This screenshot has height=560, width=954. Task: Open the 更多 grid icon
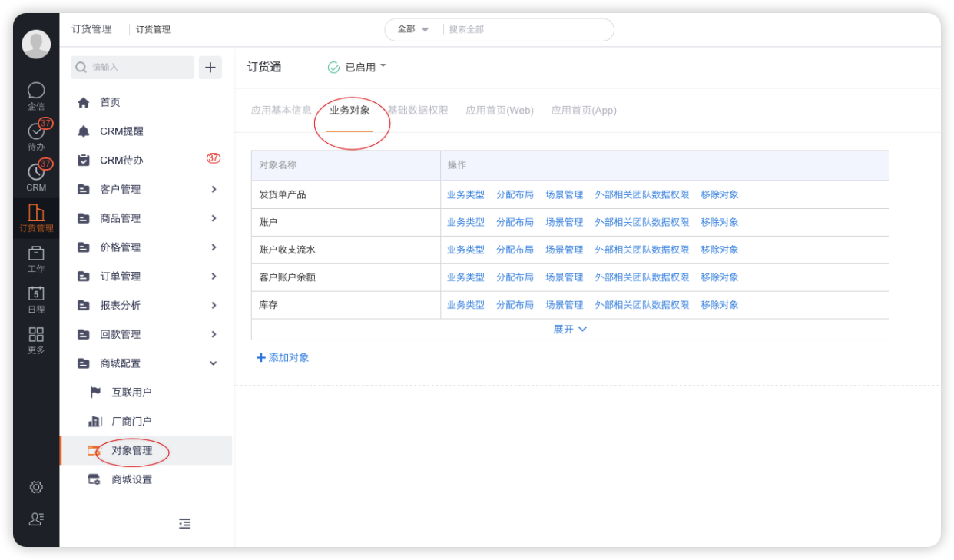(36, 334)
